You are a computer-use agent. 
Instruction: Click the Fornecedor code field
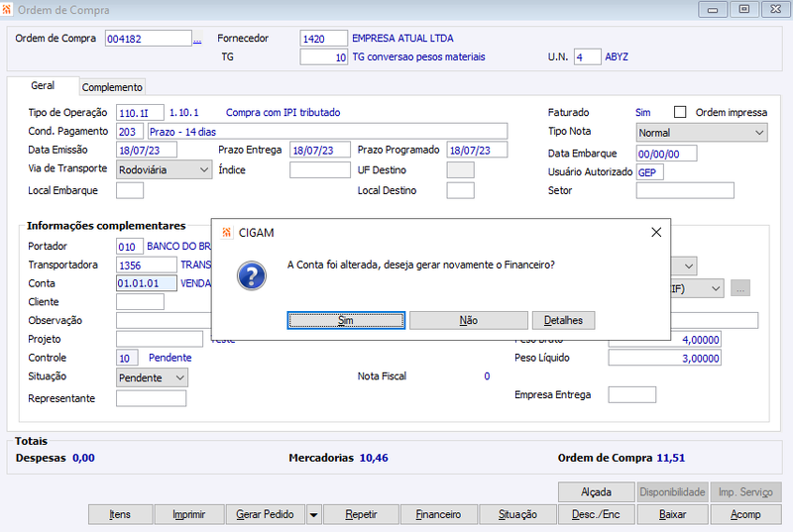[x=324, y=39]
